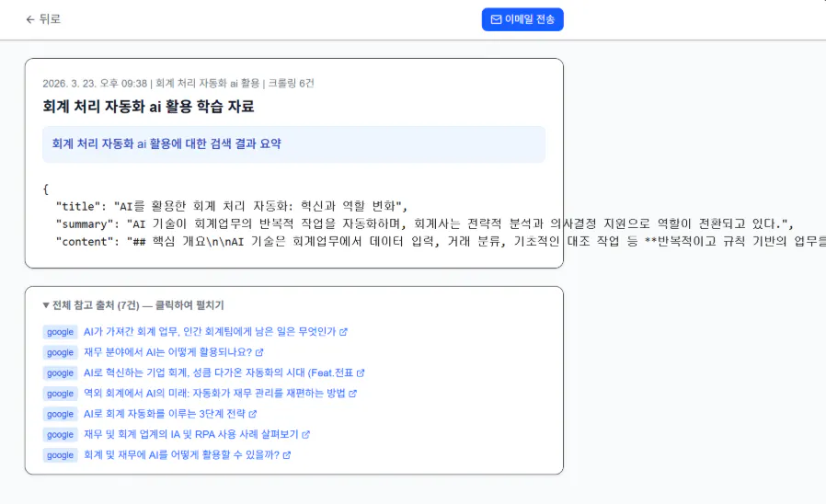Viewport: 826px width, 504px height.
Task: Click external-link icon after '(Feat.전표'
Action: click(361, 372)
